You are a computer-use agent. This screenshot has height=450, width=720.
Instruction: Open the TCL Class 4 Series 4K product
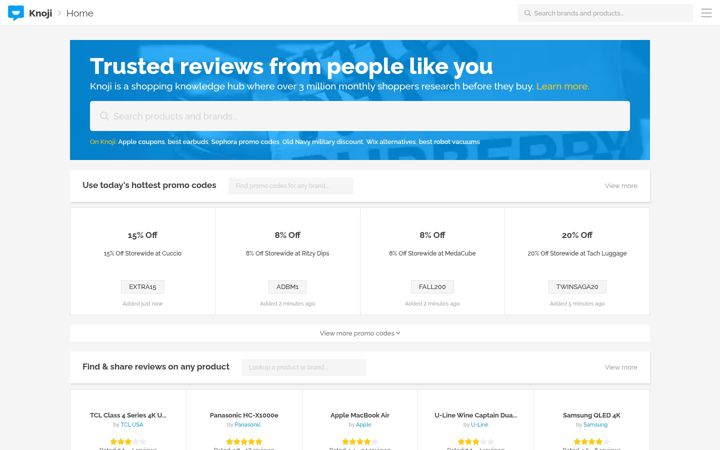tap(128, 415)
